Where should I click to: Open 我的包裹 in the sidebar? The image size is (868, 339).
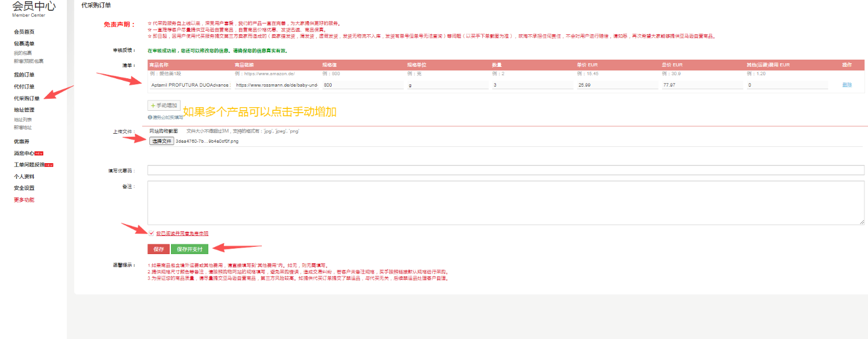(22, 53)
